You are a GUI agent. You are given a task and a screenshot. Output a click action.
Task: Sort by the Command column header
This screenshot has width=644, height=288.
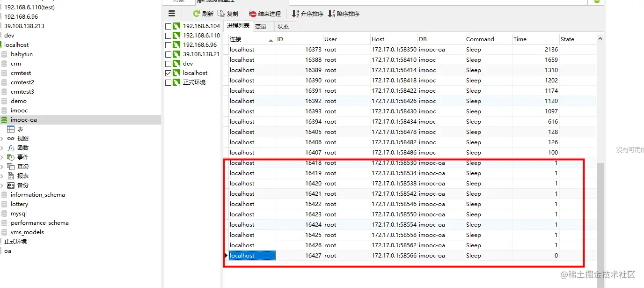click(x=489, y=39)
